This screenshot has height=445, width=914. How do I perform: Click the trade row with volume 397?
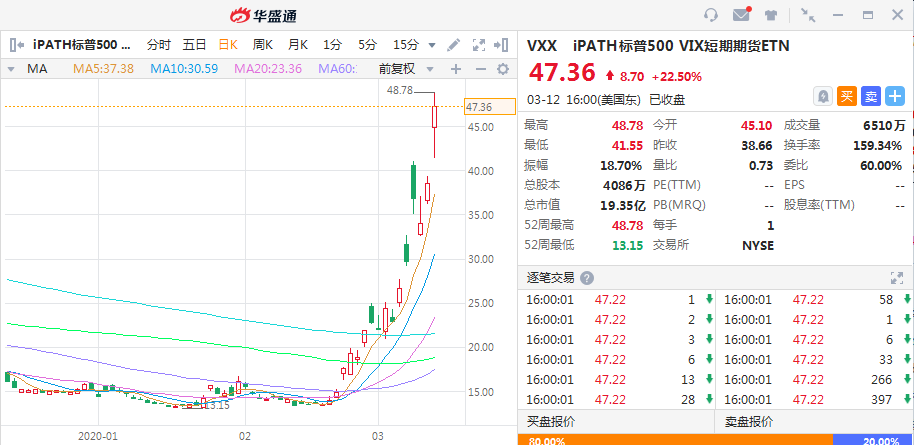[x=815, y=400]
